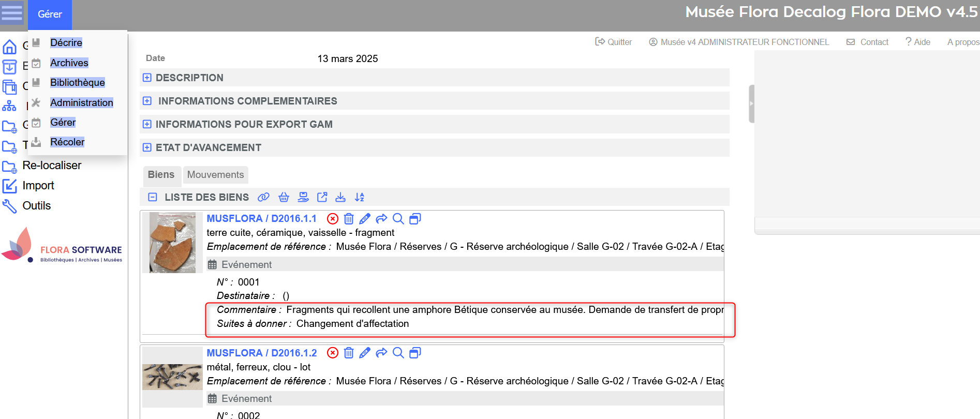This screenshot has height=419, width=980.
Task: Switch to the Mouvements tab
Action: (x=215, y=175)
